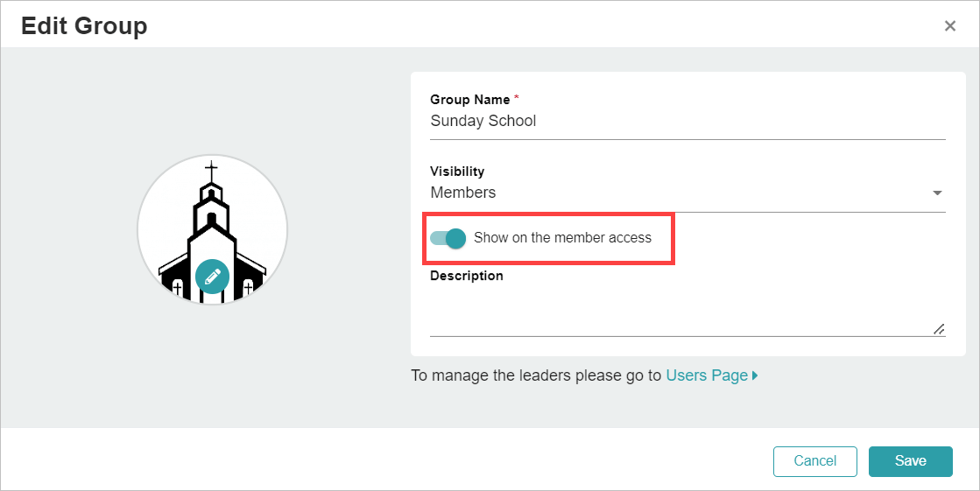The image size is (980, 491).
Task: Expand the Visibility dropdown arrow
Action: (x=937, y=193)
